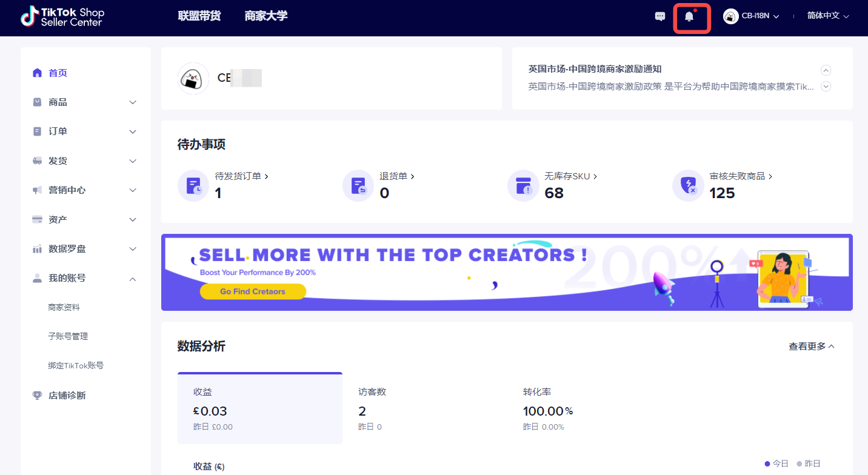Click the return orders icon
Viewport: 868px width, 475px height.
358,185
